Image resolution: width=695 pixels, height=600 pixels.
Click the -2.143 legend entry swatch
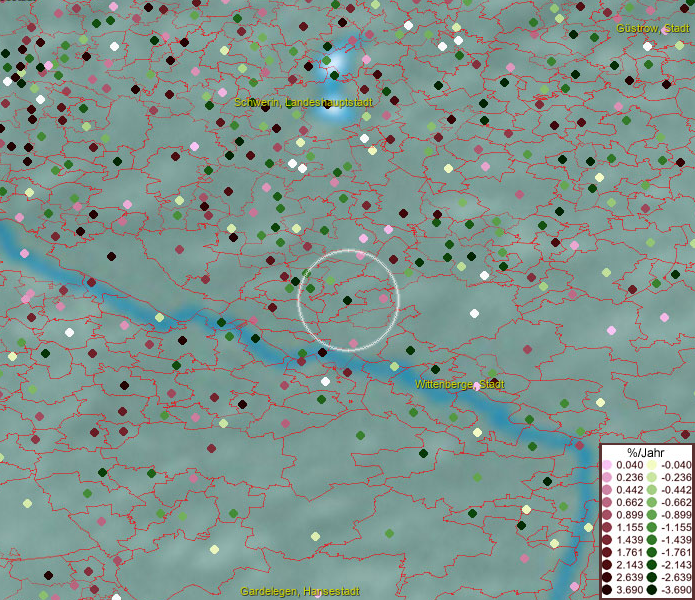pos(651,565)
